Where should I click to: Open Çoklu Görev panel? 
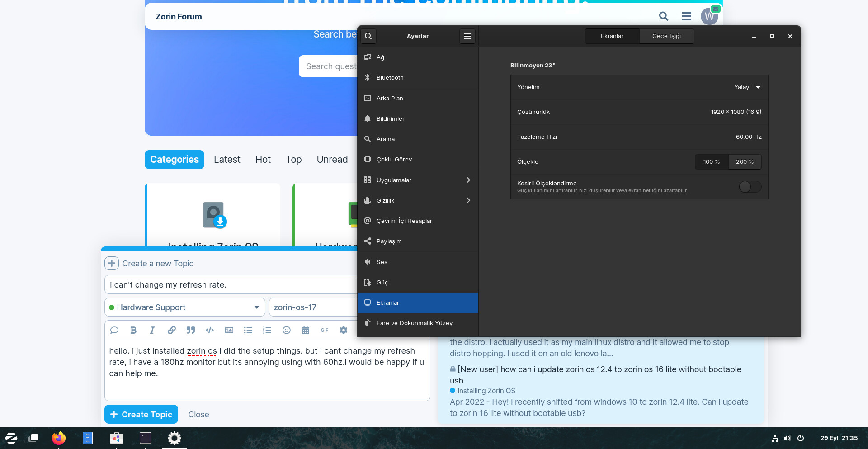[x=418, y=159]
